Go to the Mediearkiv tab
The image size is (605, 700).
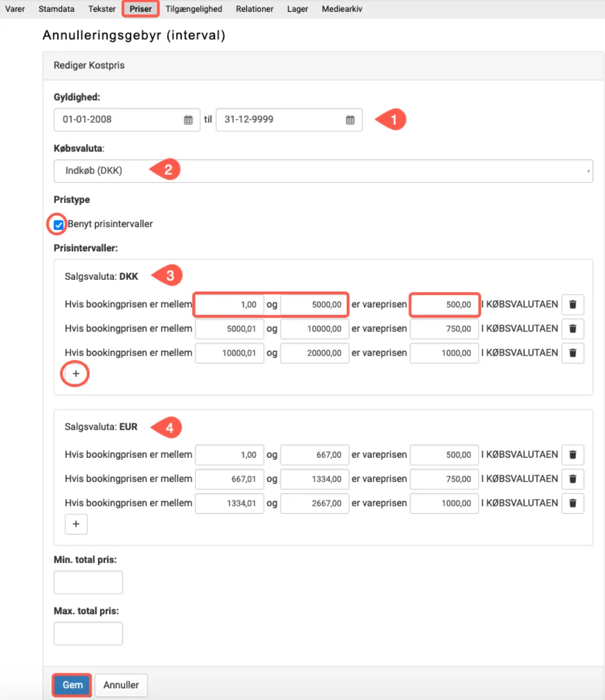(x=342, y=9)
